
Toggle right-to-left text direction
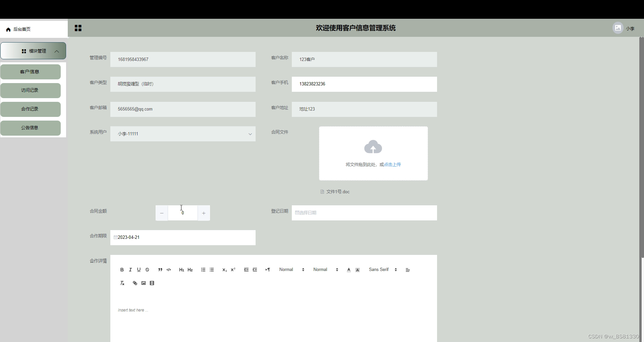[x=268, y=270]
